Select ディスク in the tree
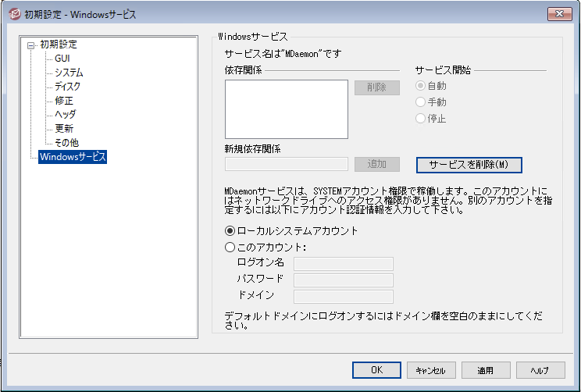 click(67, 87)
